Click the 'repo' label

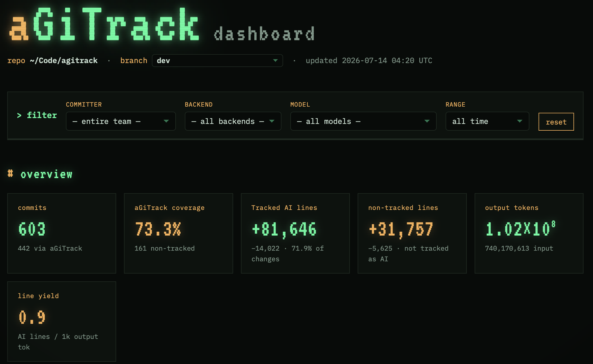[16, 61]
